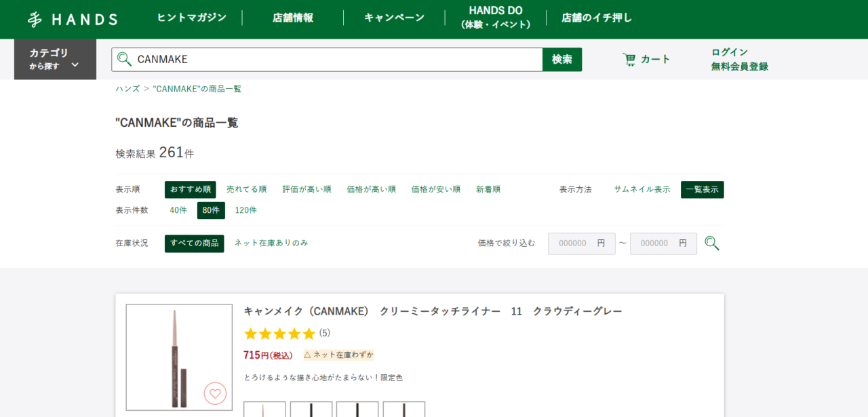Sort by 価格が高い順
This screenshot has height=417, width=868.
(x=372, y=189)
